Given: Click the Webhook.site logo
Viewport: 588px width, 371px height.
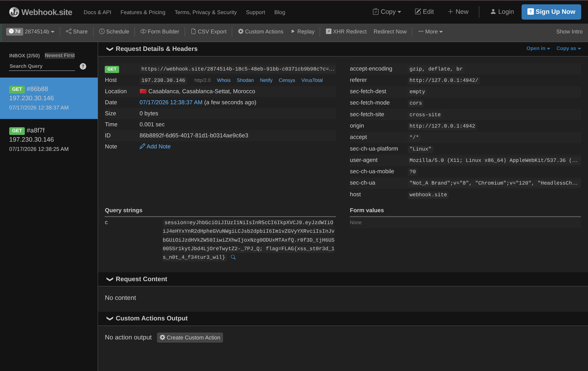Looking at the screenshot, I should (x=41, y=12).
